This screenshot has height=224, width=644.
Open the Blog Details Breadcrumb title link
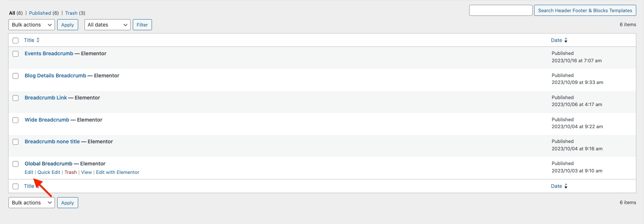pos(55,76)
